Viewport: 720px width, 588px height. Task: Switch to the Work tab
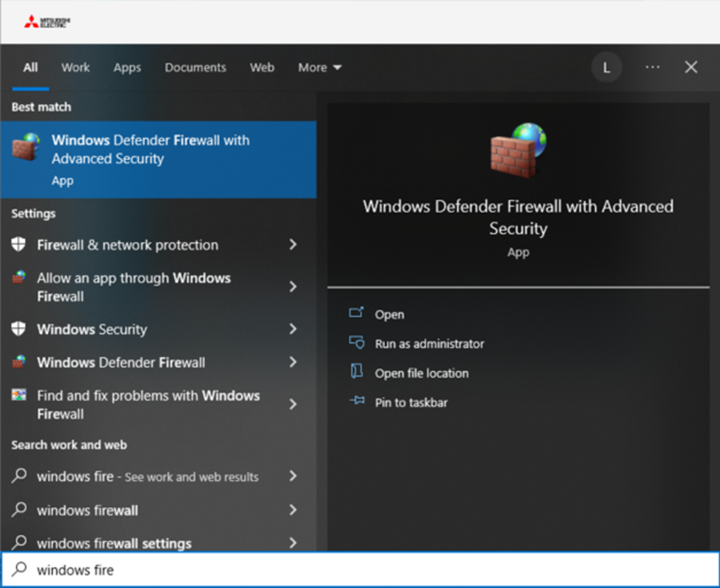pyautogui.click(x=76, y=68)
